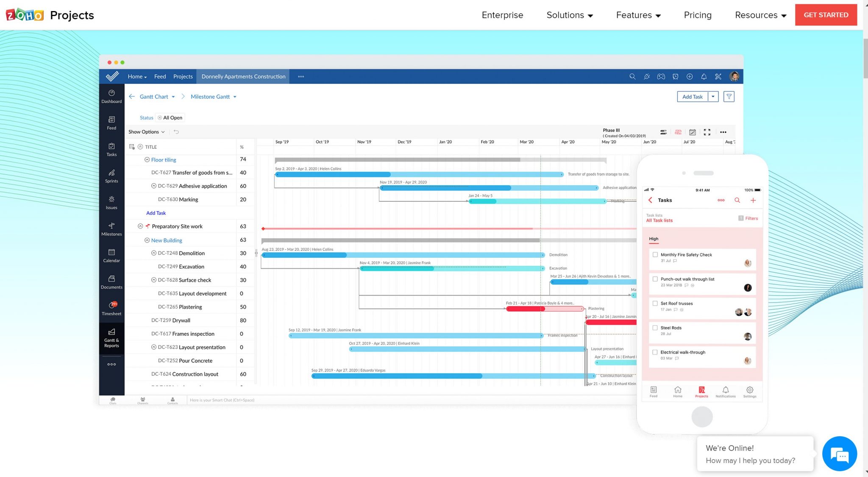This screenshot has height=477, width=868.
Task: Remove the All Open status filter
Action: [160, 118]
